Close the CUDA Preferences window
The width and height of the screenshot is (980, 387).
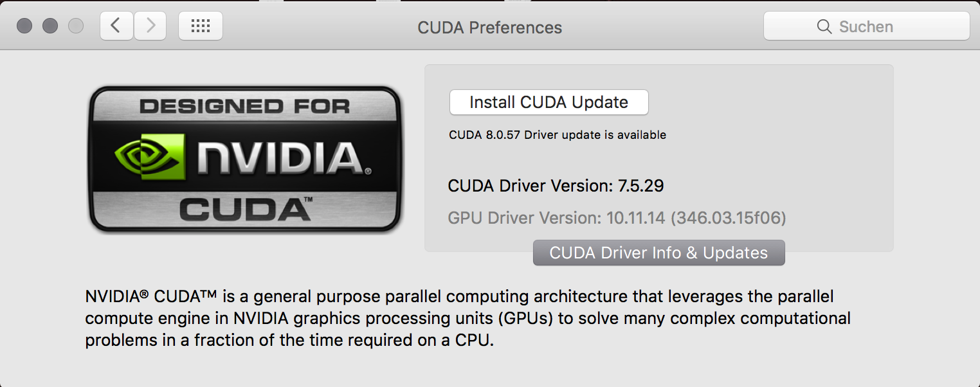[x=24, y=26]
